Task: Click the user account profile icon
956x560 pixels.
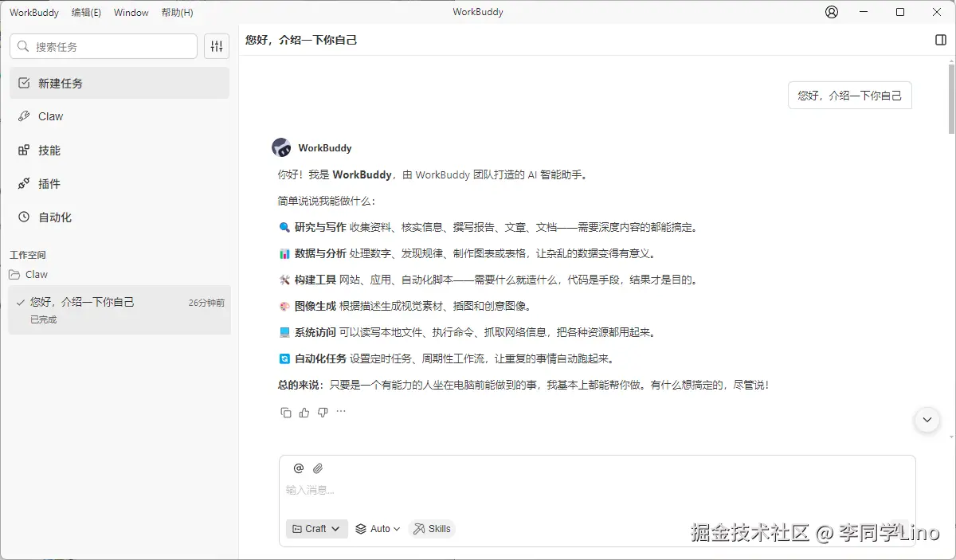Action: [832, 12]
